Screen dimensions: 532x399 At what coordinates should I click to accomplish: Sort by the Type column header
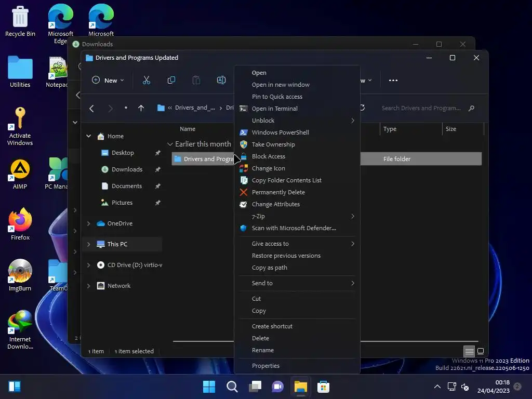click(410, 129)
